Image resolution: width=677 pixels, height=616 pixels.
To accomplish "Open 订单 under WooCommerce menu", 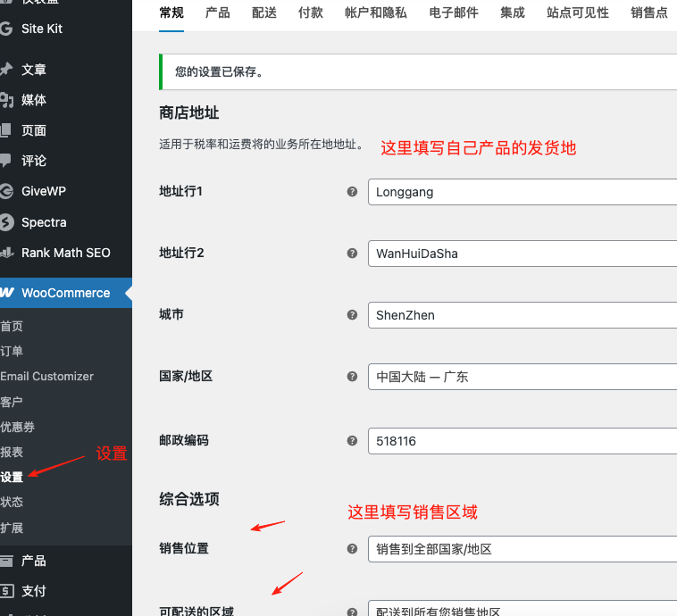I will [13, 351].
